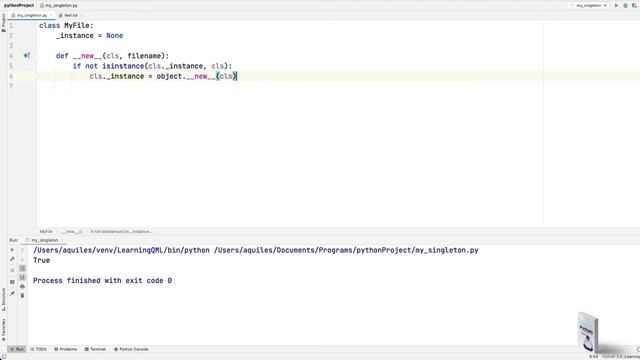Click the up arrow in Run output toolbar

[x=22, y=250]
